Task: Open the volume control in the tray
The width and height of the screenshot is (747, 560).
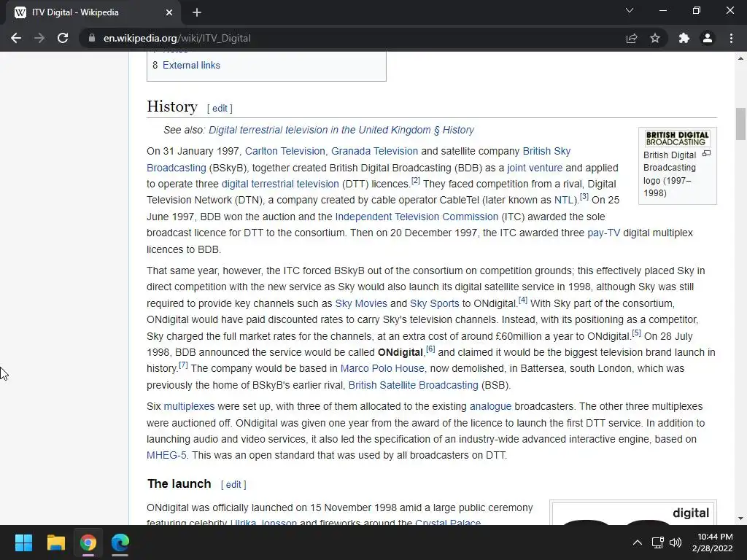Action: click(x=675, y=542)
